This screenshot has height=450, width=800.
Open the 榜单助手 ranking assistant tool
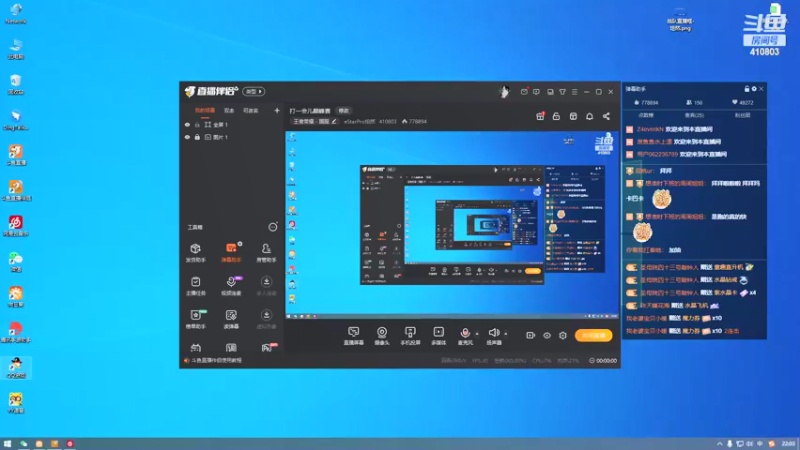(195, 319)
